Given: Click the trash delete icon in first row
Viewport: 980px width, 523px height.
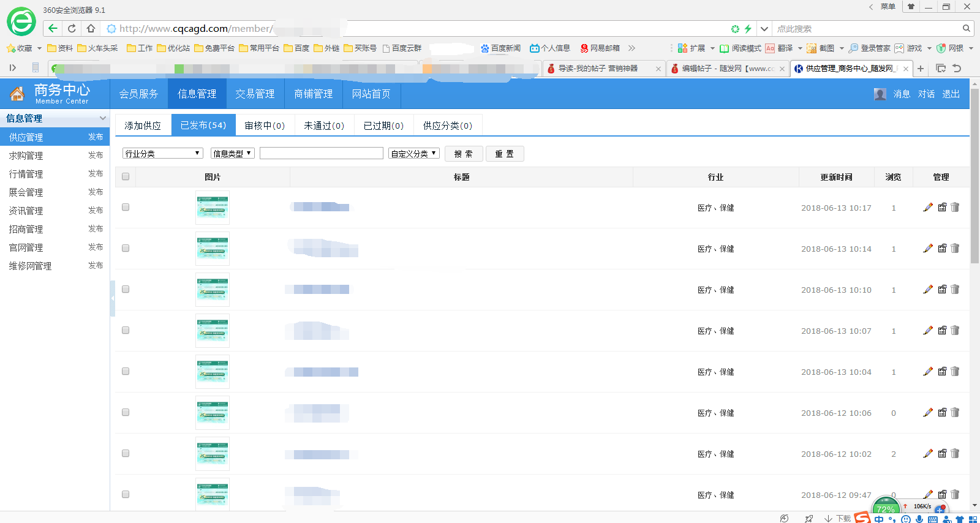Looking at the screenshot, I should (x=955, y=208).
